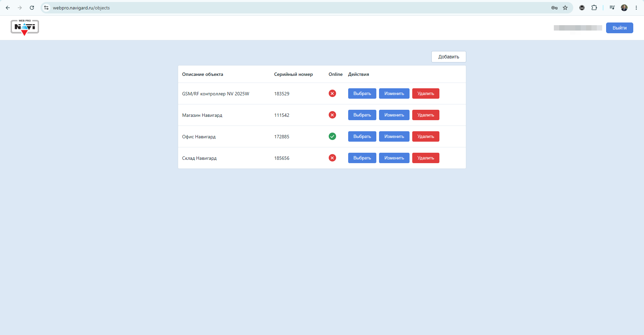Click the Серийный номер column header
This screenshot has height=335, width=644.
point(293,74)
